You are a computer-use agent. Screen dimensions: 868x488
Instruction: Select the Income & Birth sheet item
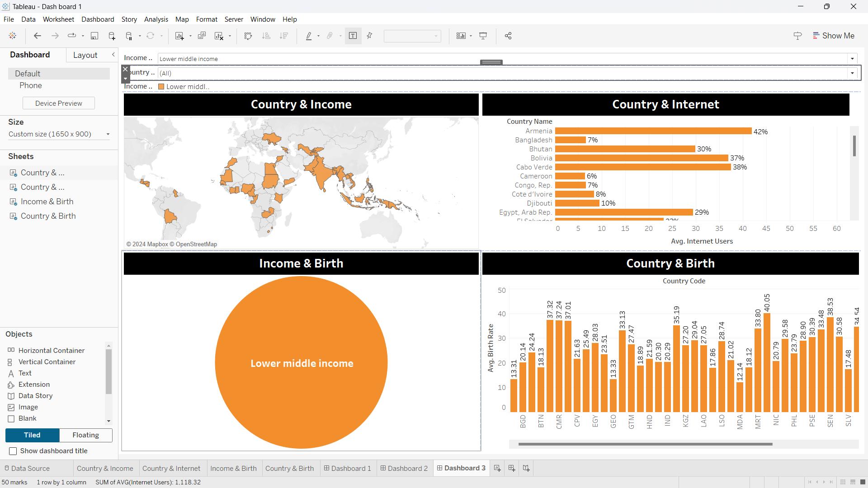pyautogui.click(x=47, y=202)
